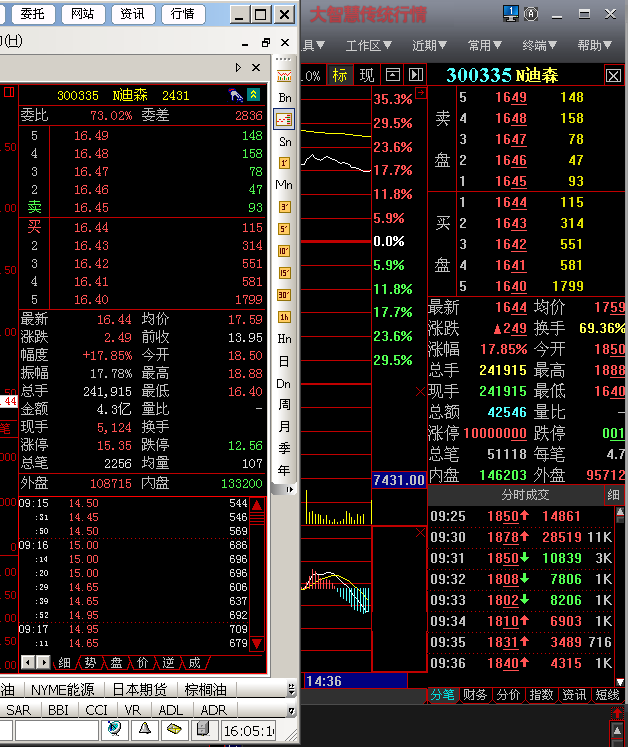The height and width of the screenshot is (747, 628).
Task: Select the 细 tab under trade list
Action: (x=64, y=663)
